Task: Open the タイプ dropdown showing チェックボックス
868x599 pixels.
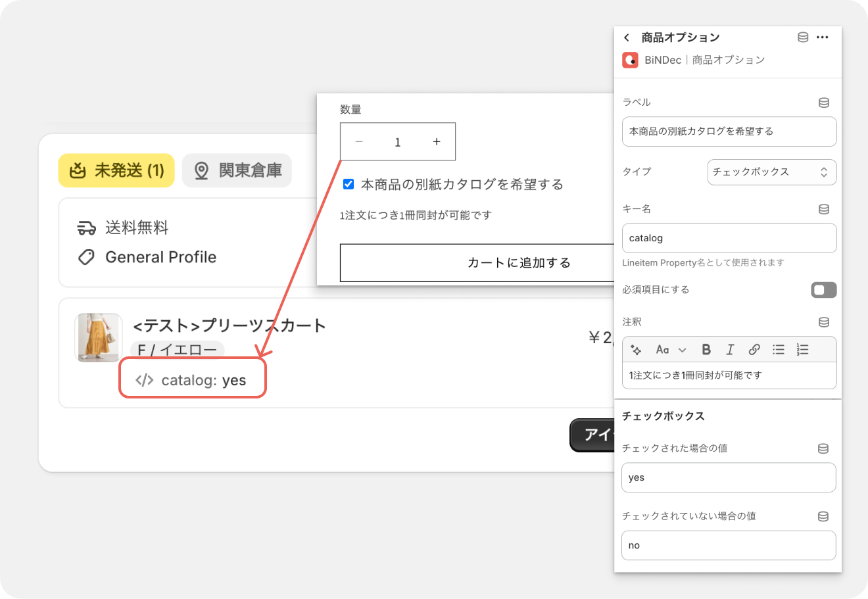Action: 771,172
